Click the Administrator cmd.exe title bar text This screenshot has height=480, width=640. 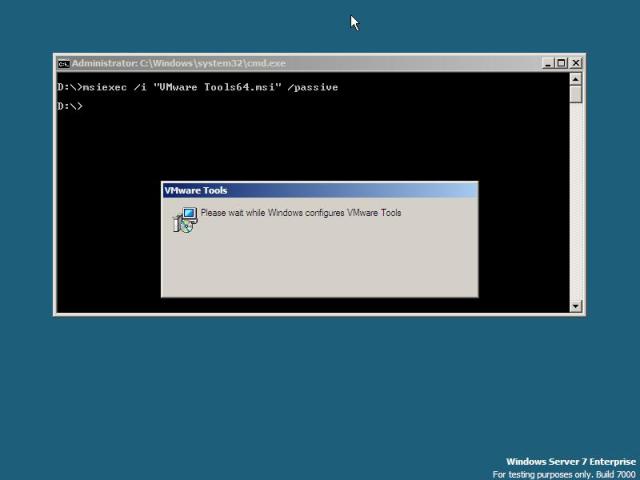(x=179, y=64)
